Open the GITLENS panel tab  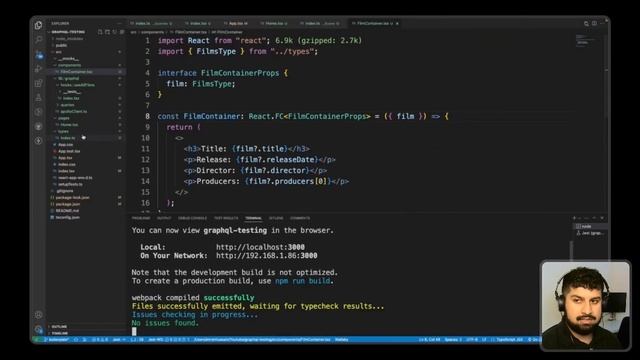(x=276, y=218)
